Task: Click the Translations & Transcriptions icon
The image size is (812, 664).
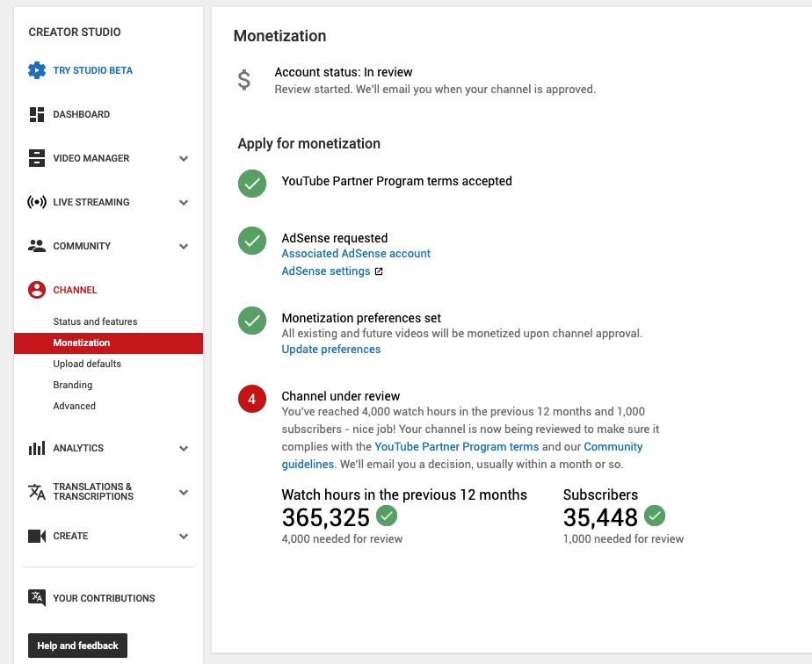Action: (37, 492)
